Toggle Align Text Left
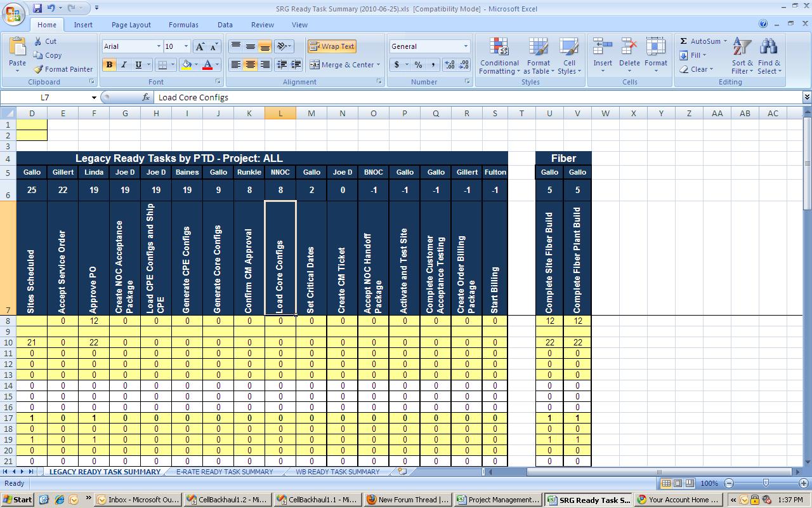Screen dimensions: 812x508 coord(236,65)
